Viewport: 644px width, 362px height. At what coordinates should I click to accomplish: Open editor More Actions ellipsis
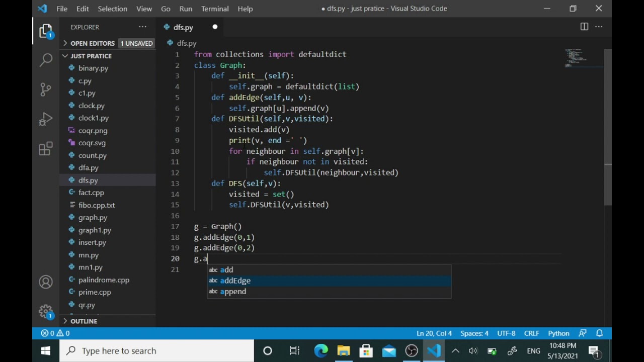pyautogui.click(x=599, y=27)
